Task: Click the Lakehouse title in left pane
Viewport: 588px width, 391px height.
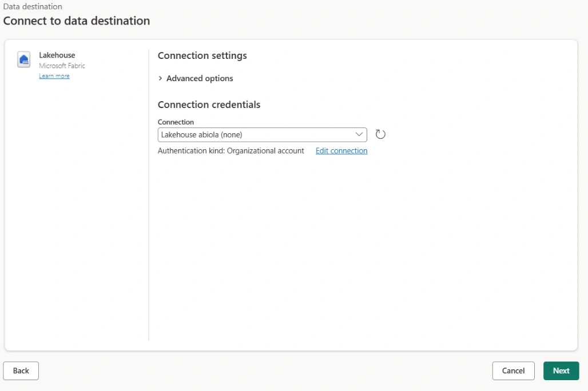Action: pyautogui.click(x=57, y=55)
